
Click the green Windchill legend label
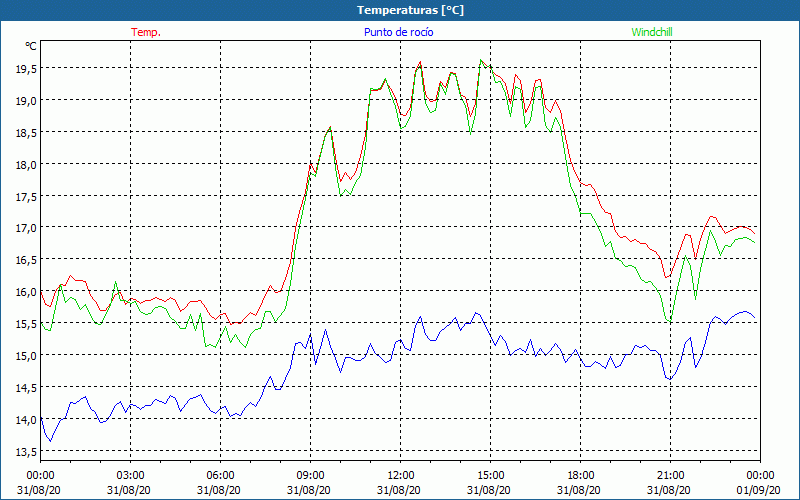(x=652, y=32)
